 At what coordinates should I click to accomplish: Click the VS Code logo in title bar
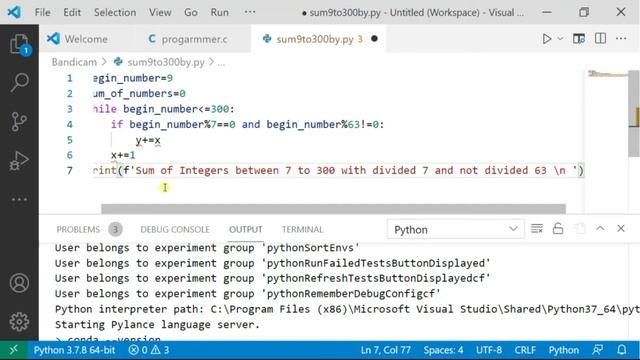click(x=14, y=12)
